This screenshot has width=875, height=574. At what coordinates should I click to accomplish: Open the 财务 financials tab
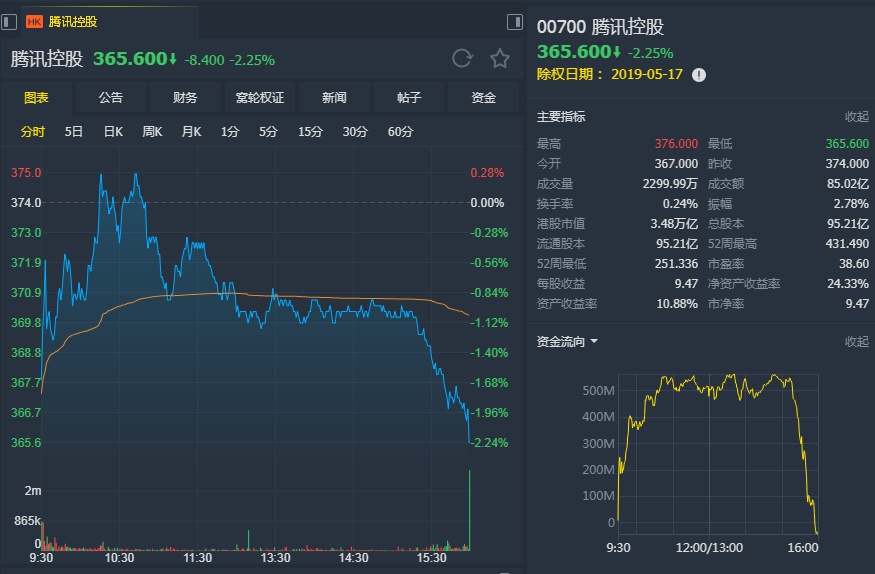[x=185, y=98]
